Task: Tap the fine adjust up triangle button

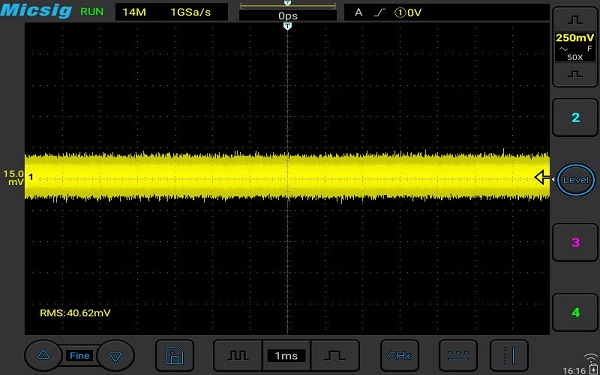Action: click(x=43, y=355)
